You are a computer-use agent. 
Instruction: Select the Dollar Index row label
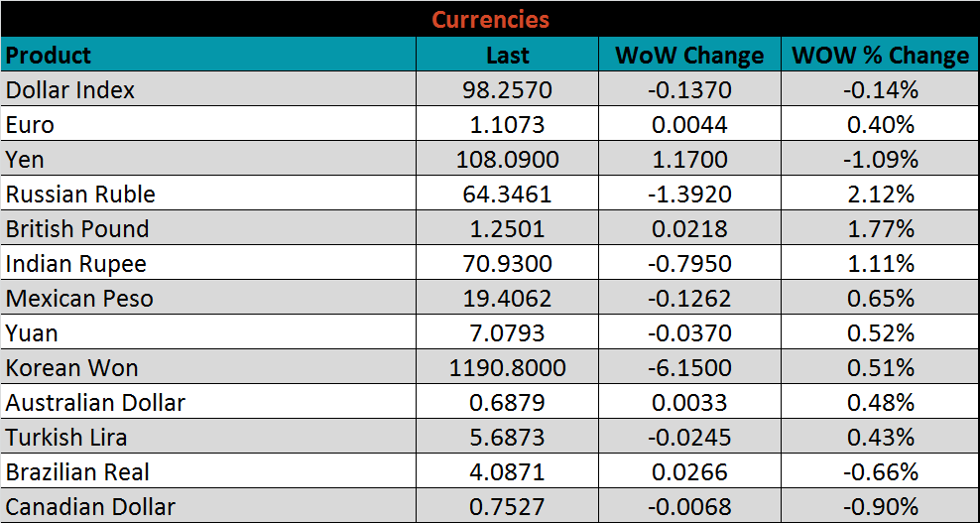tap(70, 90)
